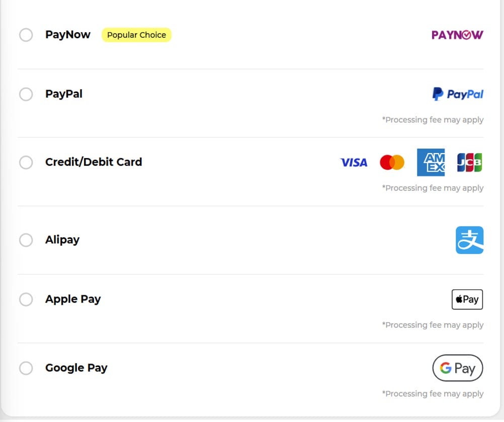Select the Alipay radio button
The height and width of the screenshot is (422, 504).
coord(26,240)
